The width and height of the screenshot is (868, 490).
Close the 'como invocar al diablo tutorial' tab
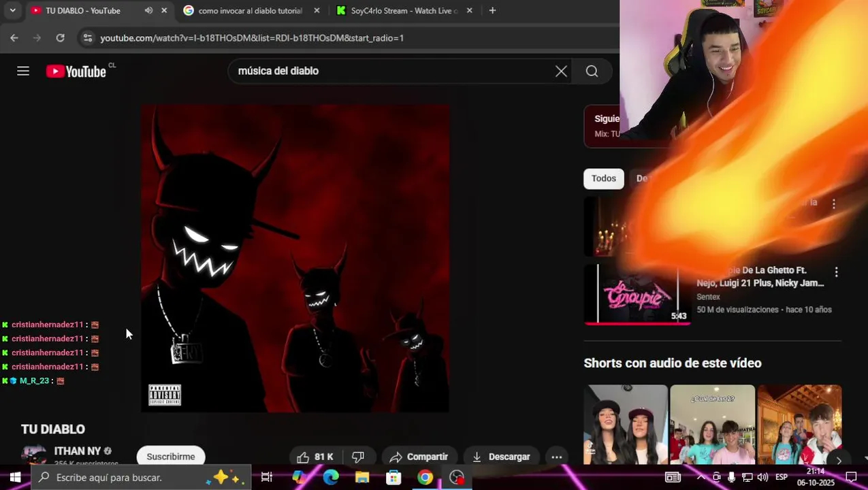[x=317, y=10]
